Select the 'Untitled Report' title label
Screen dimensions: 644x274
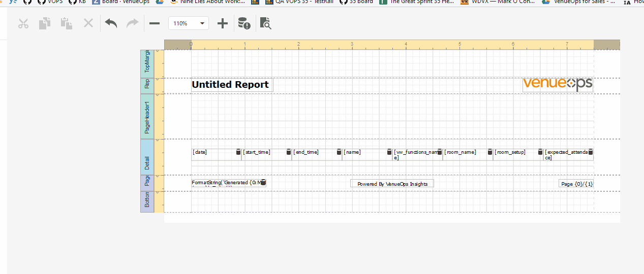click(232, 85)
